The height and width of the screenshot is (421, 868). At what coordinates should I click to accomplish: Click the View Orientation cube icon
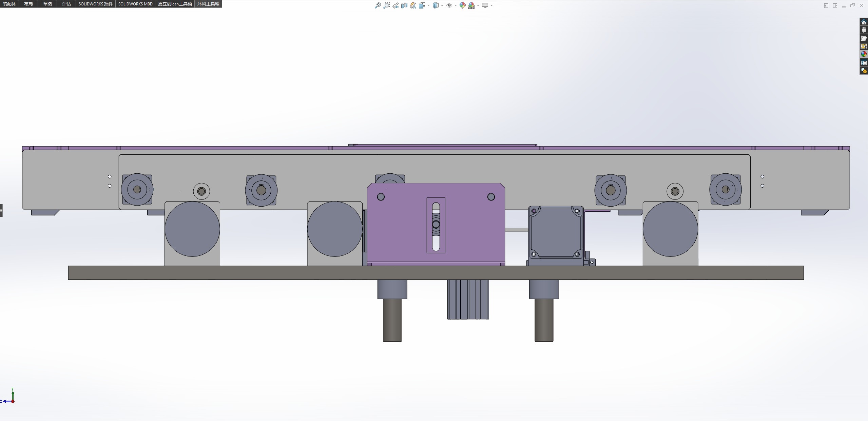pos(422,5)
